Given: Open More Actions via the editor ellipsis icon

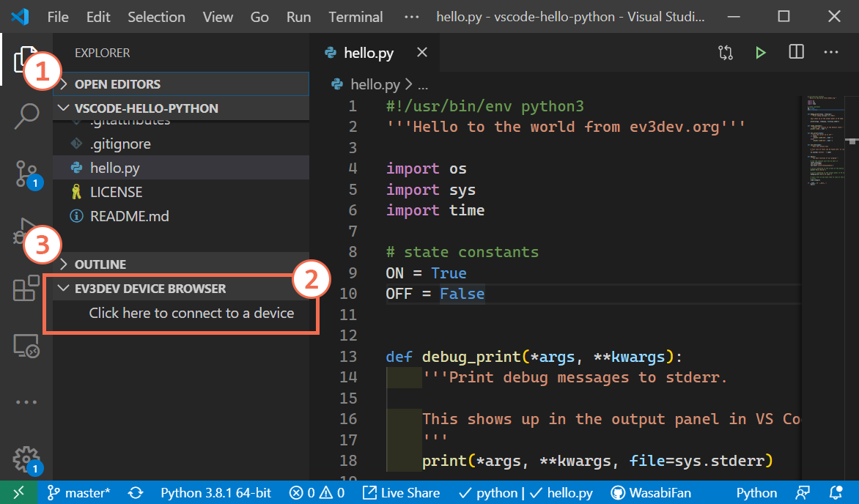Looking at the screenshot, I should [830, 52].
